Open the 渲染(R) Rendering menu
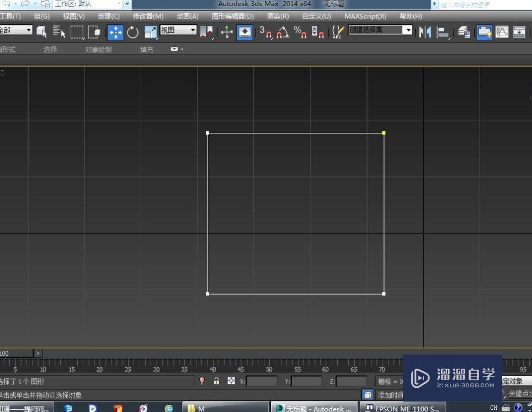This screenshot has width=532, height=412. [x=278, y=17]
